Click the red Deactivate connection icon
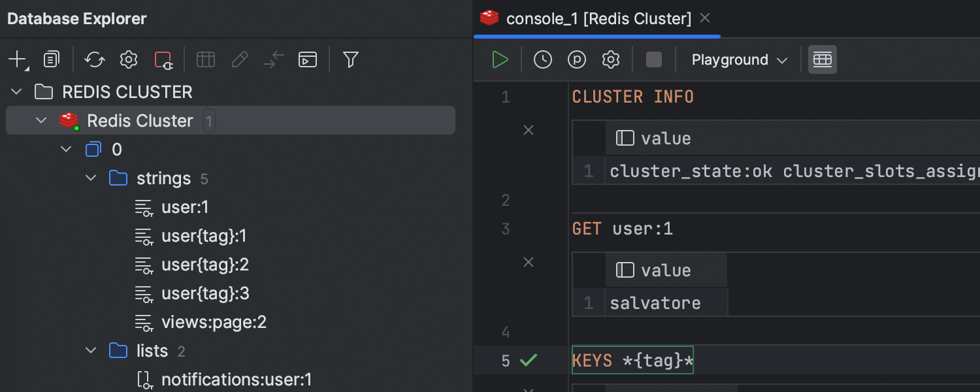This screenshot has width=980, height=392. [x=163, y=60]
